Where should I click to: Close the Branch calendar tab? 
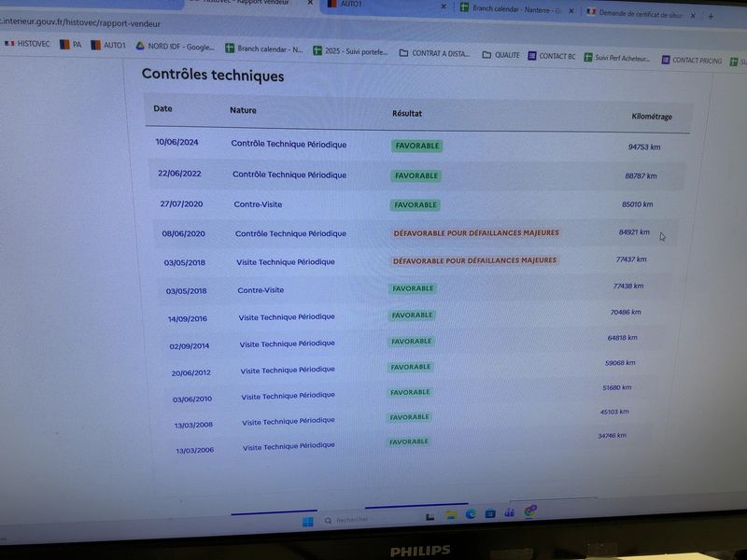click(571, 10)
